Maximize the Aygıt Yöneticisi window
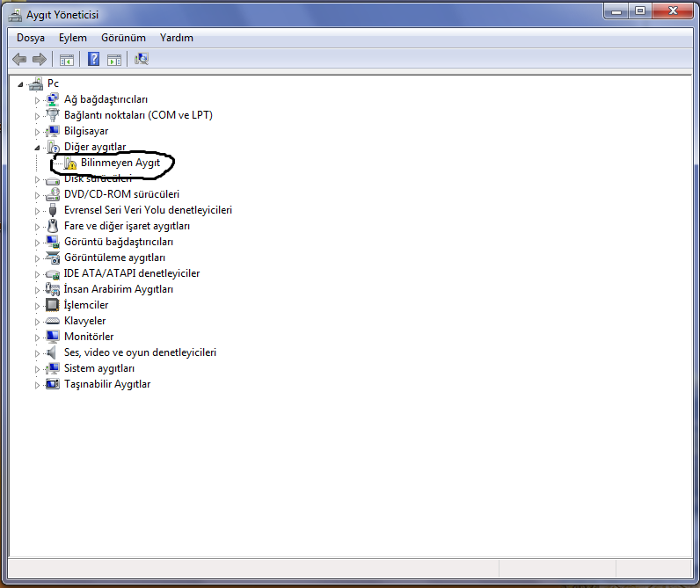The image size is (700, 588). (x=640, y=11)
